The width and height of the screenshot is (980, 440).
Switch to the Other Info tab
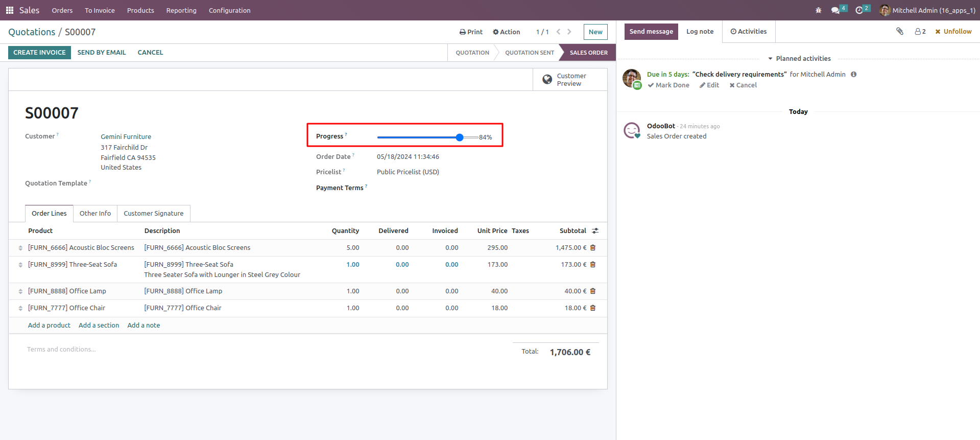[95, 214]
